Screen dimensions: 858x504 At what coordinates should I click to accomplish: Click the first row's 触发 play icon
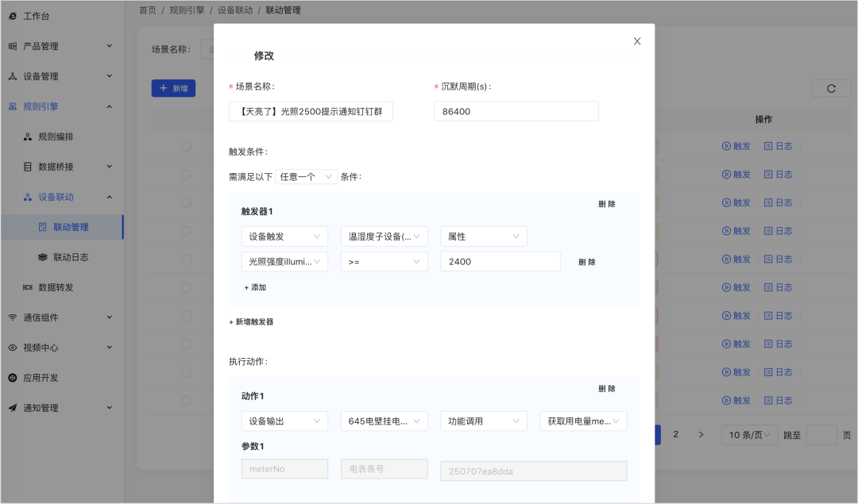pyautogui.click(x=726, y=146)
